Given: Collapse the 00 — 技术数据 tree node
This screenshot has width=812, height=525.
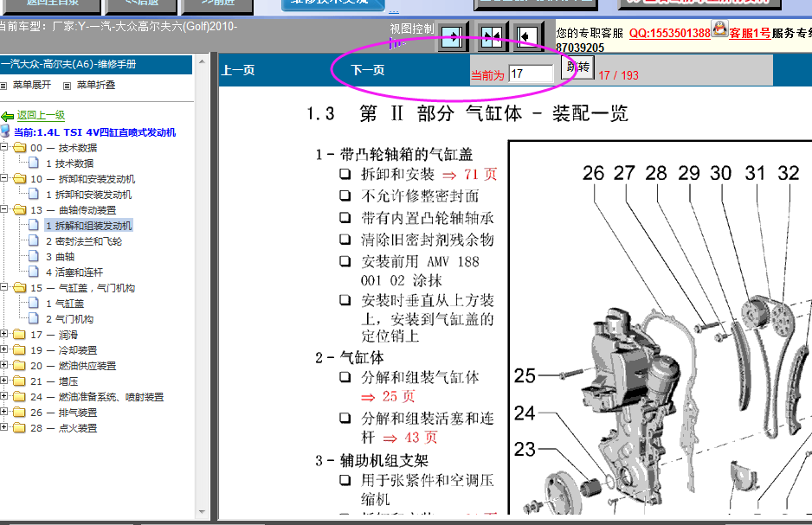Looking at the screenshot, I should pyautogui.click(x=3, y=147).
